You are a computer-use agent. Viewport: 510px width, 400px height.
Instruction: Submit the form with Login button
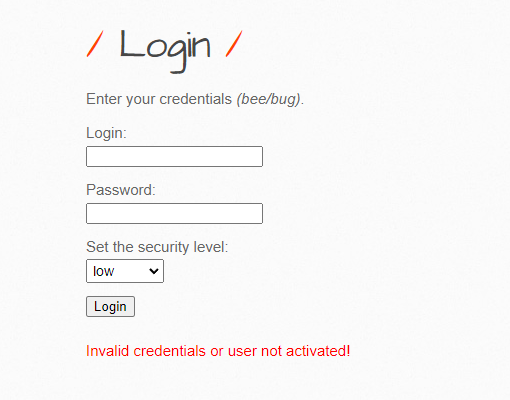click(x=110, y=306)
